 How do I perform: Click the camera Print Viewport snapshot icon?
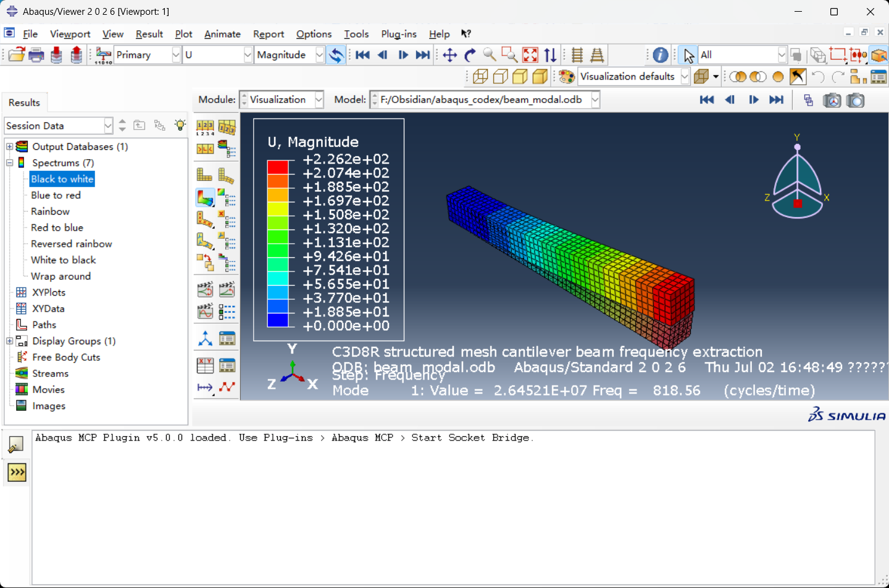coord(856,100)
